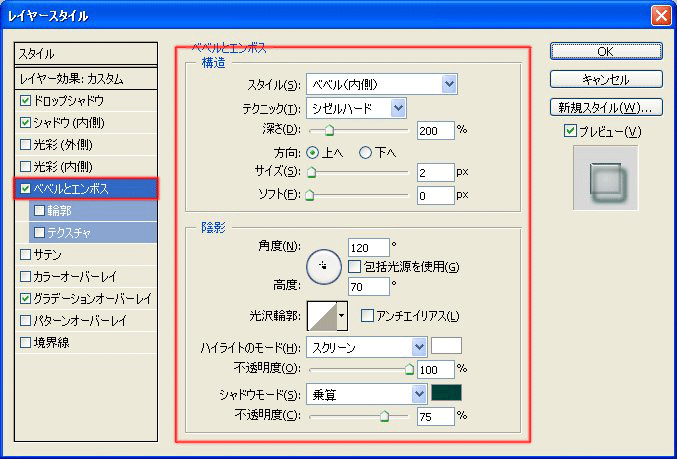Click the 高度 field showing 70
This screenshot has width=677, height=459.
click(369, 287)
